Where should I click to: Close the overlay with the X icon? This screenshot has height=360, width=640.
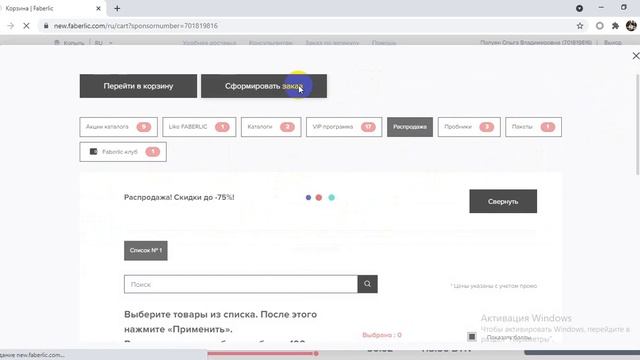click(636, 56)
